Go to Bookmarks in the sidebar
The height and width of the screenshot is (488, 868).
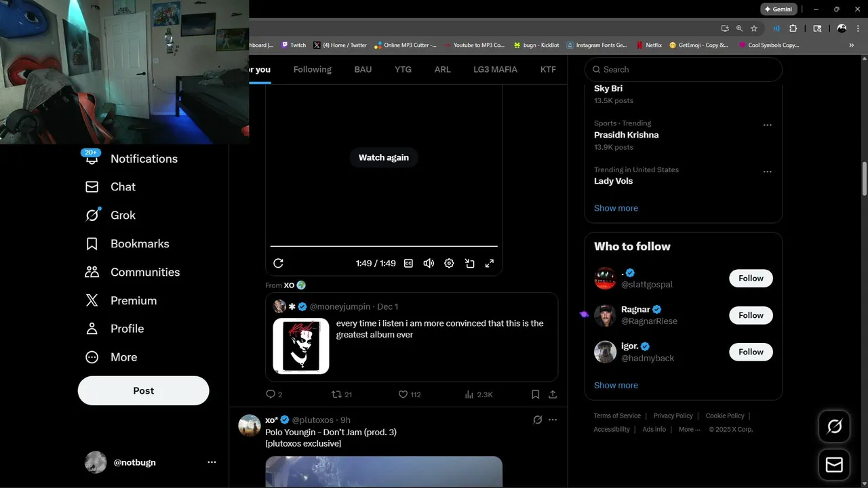(x=127, y=244)
